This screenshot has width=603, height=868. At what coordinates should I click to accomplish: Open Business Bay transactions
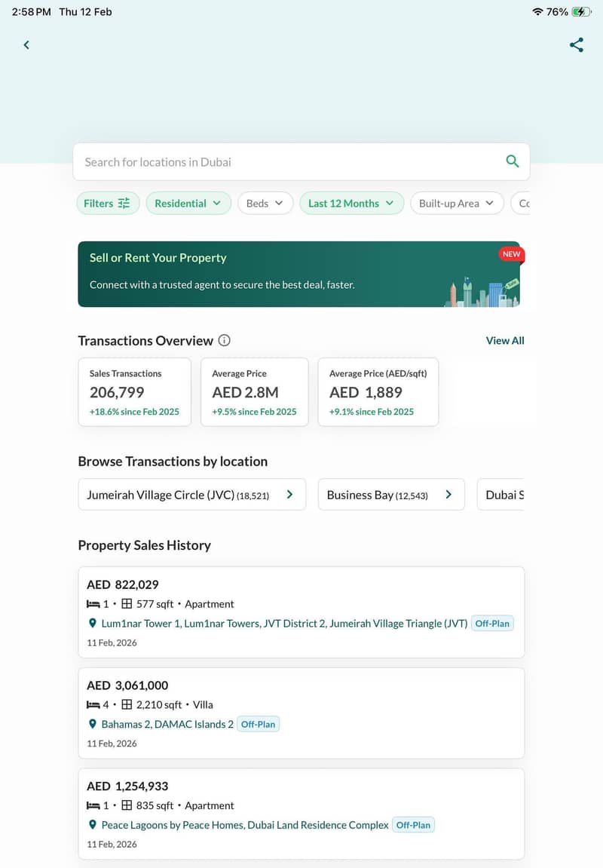(x=391, y=495)
